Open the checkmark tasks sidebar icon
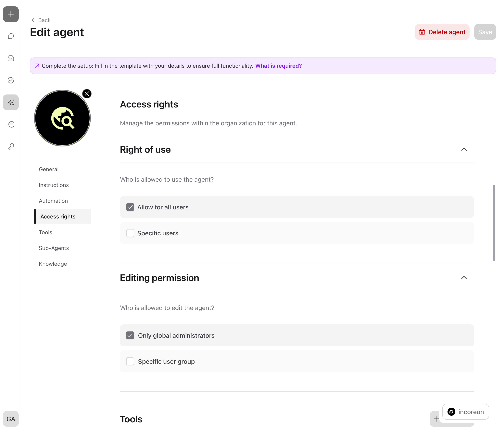Screen dimensions: 504x433 tap(11, 80)
